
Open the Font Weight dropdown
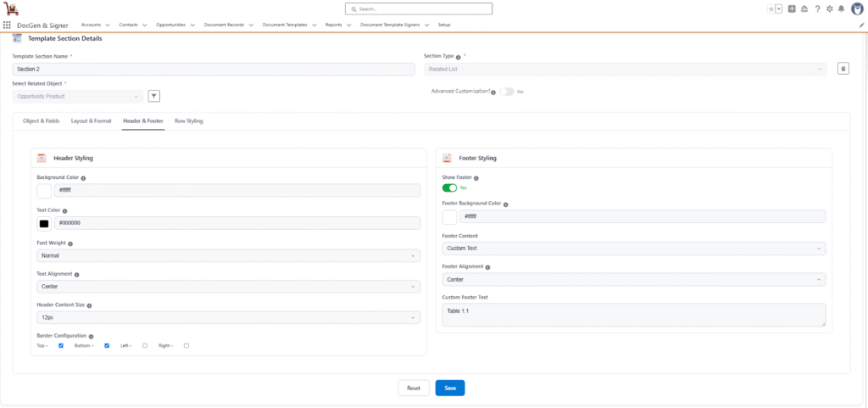(x=228, y=255)
